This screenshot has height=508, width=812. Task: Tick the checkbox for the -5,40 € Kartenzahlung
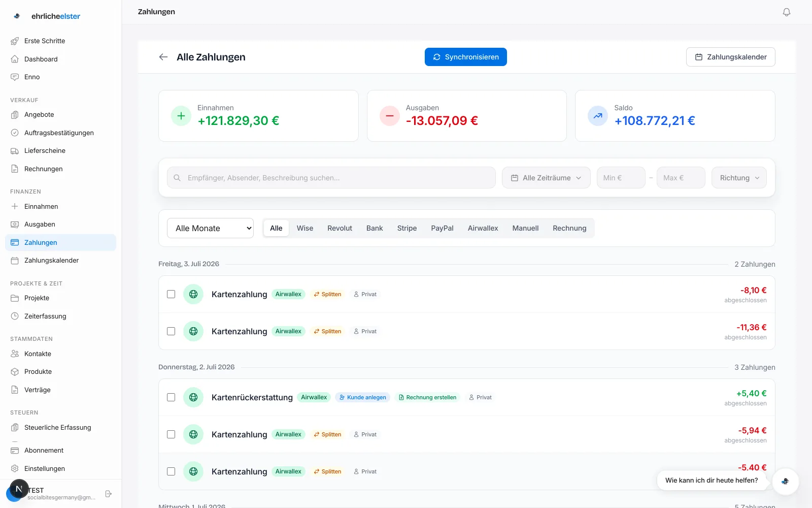(171, 471)
